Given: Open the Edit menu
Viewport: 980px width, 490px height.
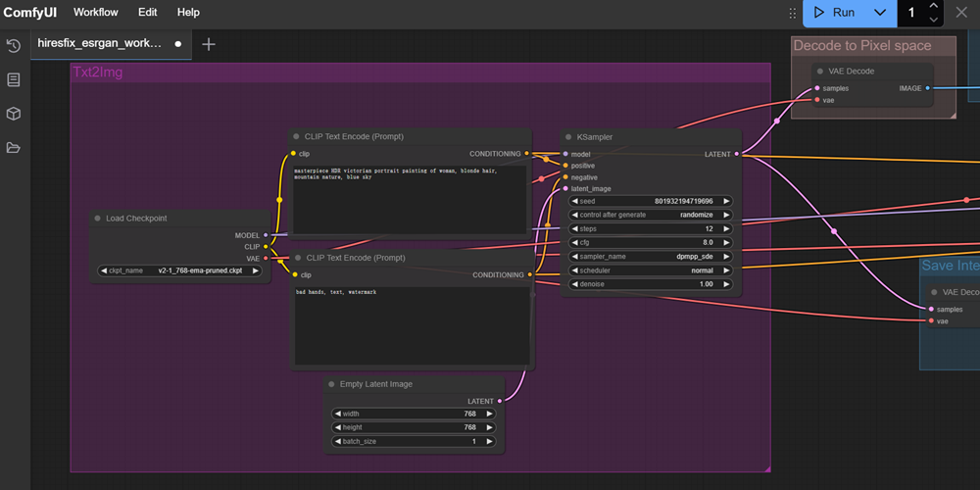Looking at the screenshot, I should click(148, 13).
